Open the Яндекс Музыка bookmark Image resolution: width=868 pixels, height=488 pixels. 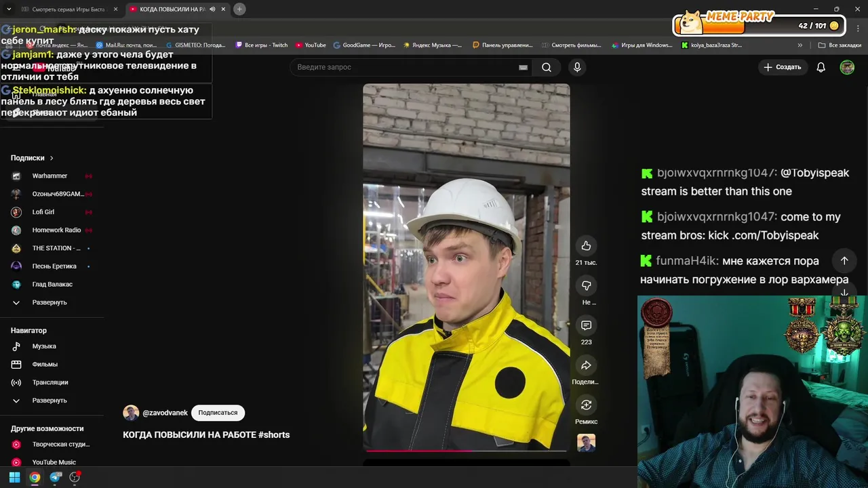(x=433, y=45)
